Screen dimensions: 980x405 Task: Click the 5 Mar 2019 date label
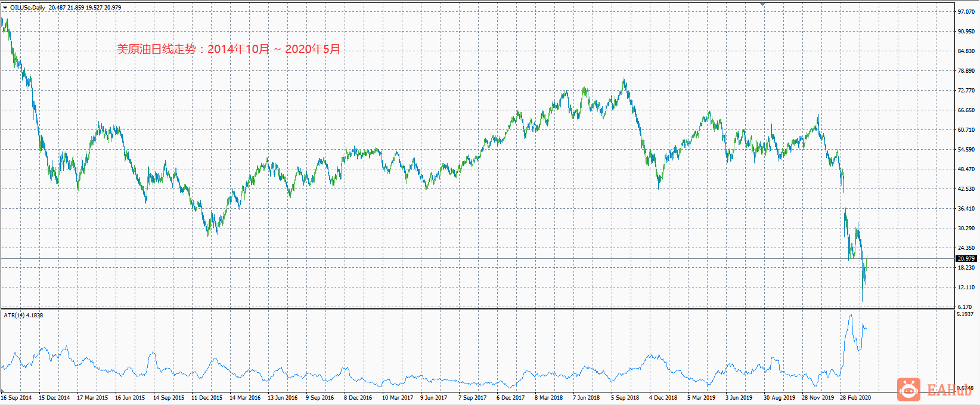tap(702, 397)
